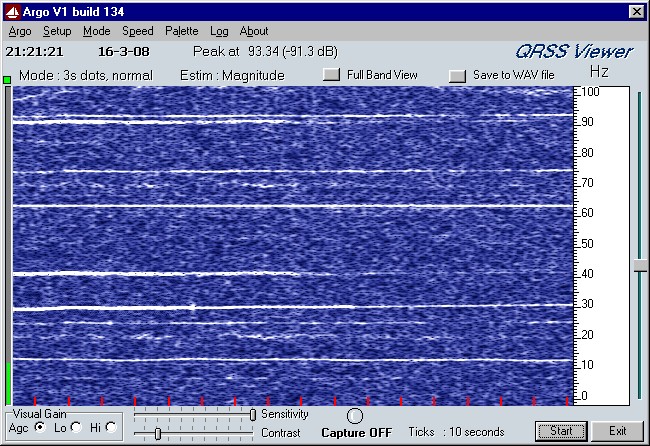Image resolution: width=650 pixels, height=446 pixels.
Task: Open the Log menu
Action: (x=219, y=31)
